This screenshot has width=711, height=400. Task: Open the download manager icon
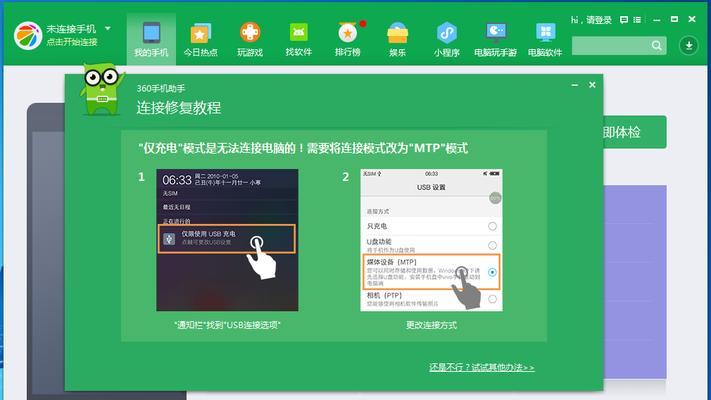click(688, 45)
